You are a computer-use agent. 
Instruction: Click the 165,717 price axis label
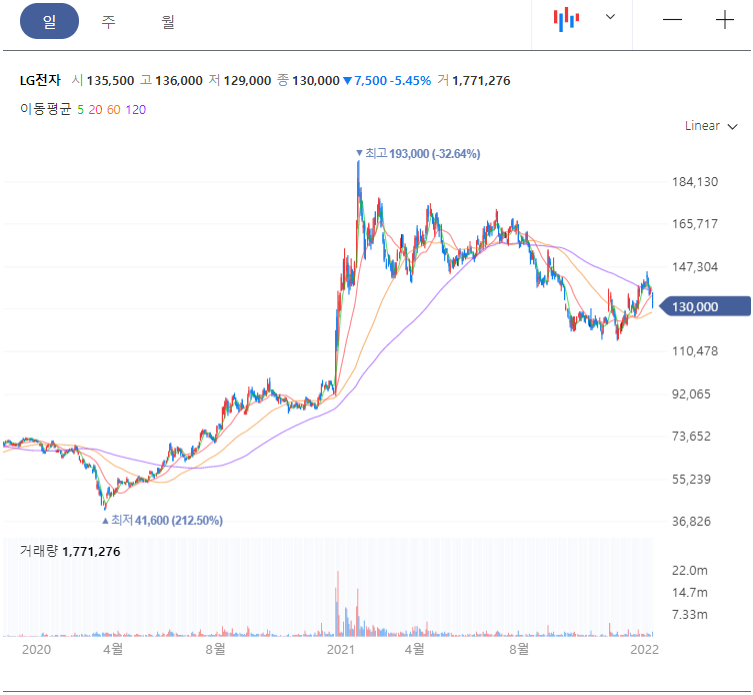coord(694,224)
